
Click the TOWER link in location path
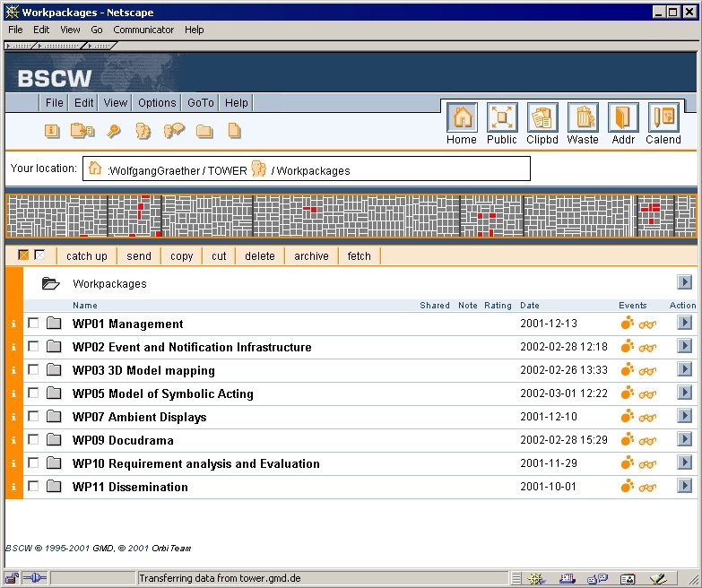click(x=227, y=170)
